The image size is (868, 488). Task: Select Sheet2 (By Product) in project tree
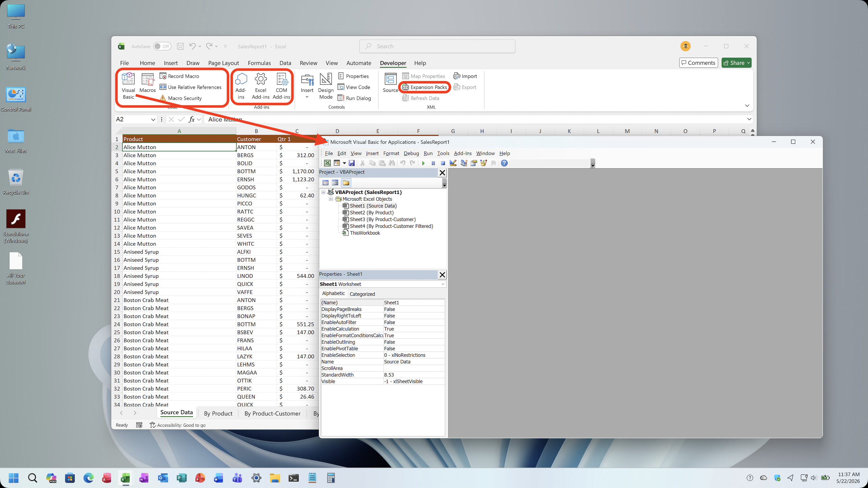pyautogui.click(x=371, y=212)
